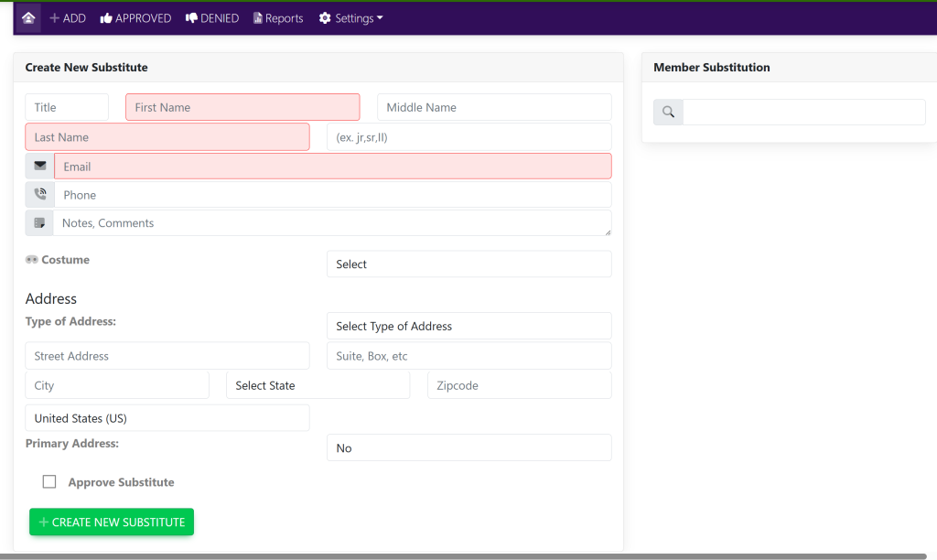Viewport: 937px width, 560px height.
Task: Click the horizontal scrollbar at page bottom
Action: pyautogui.click(x=458, y=556)
